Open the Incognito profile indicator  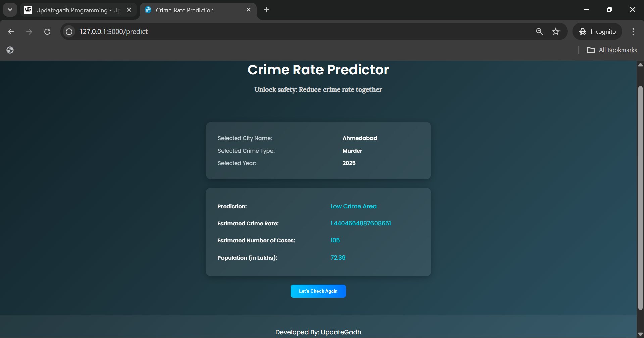click(597, 32)
